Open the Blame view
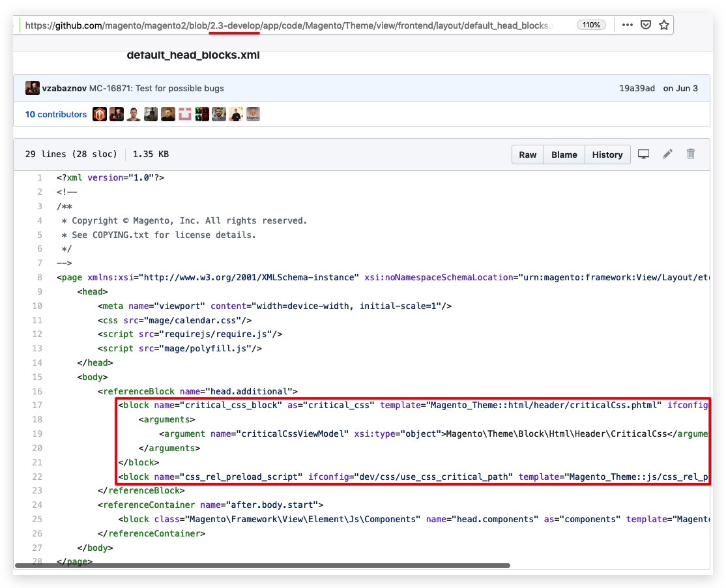This screenshot has width=726, height=588. (x=564, y=154)
